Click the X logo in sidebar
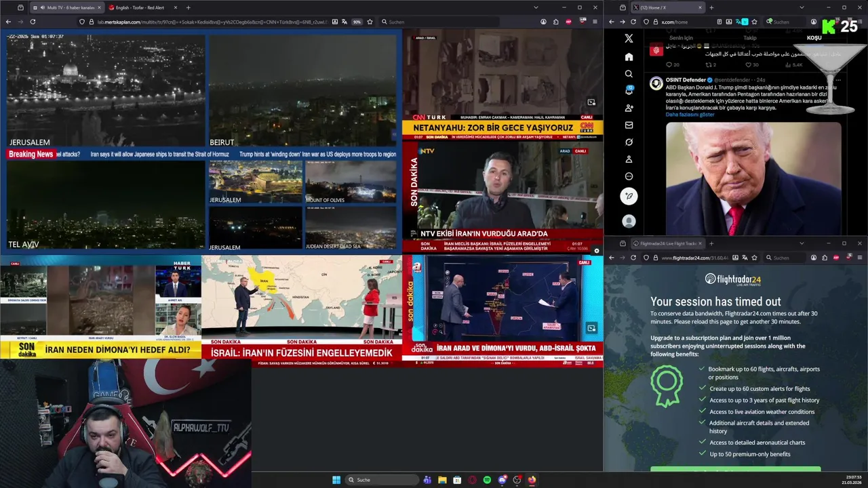The height and width of the screenshot is (488, 868). pos(629,39)
